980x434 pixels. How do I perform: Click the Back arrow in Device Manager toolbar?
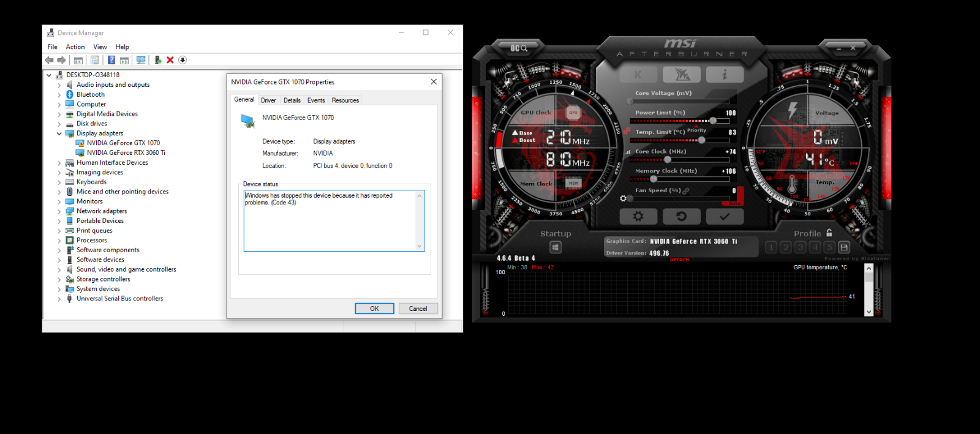pos(49,60)
